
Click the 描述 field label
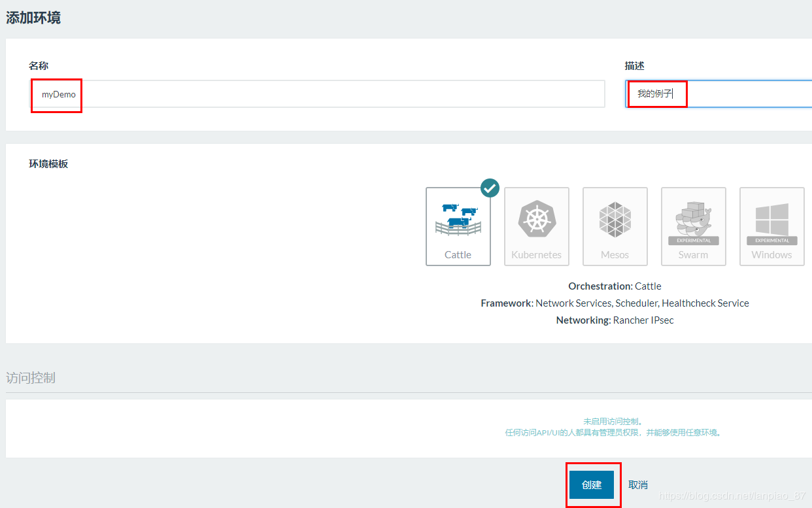[635, 66]
